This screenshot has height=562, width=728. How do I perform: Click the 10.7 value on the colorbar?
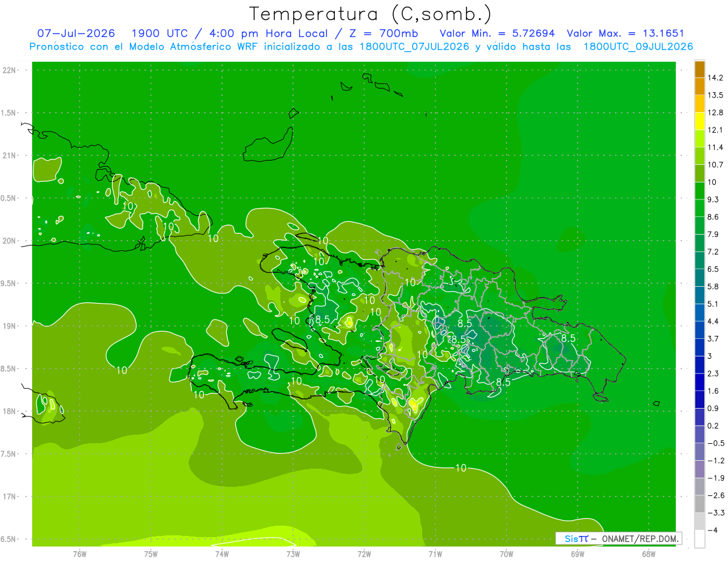(715, 165)
